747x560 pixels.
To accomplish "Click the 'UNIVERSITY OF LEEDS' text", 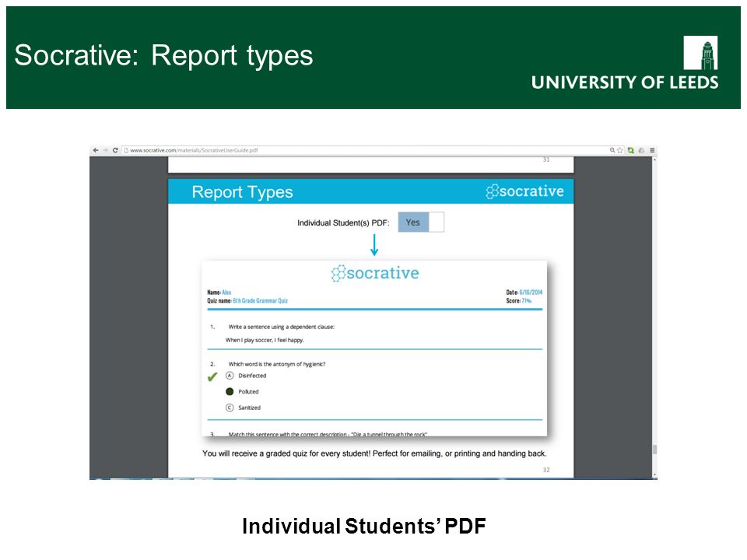I will (x=625, y=82).
